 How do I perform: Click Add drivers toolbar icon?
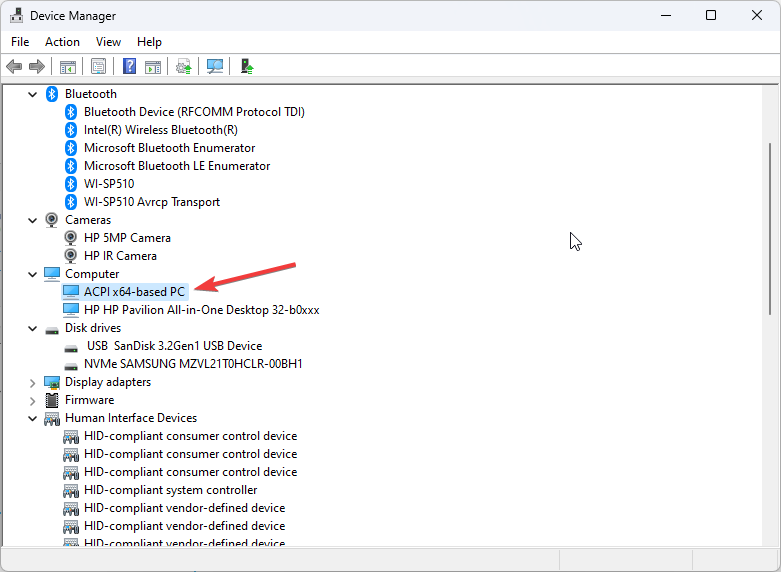pos(247,66)
